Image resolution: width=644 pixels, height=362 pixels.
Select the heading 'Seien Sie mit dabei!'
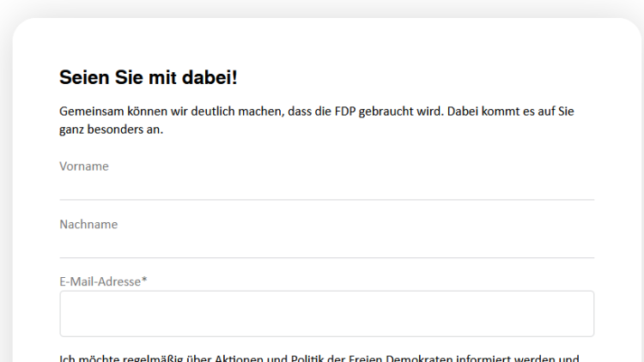[149, 77]
